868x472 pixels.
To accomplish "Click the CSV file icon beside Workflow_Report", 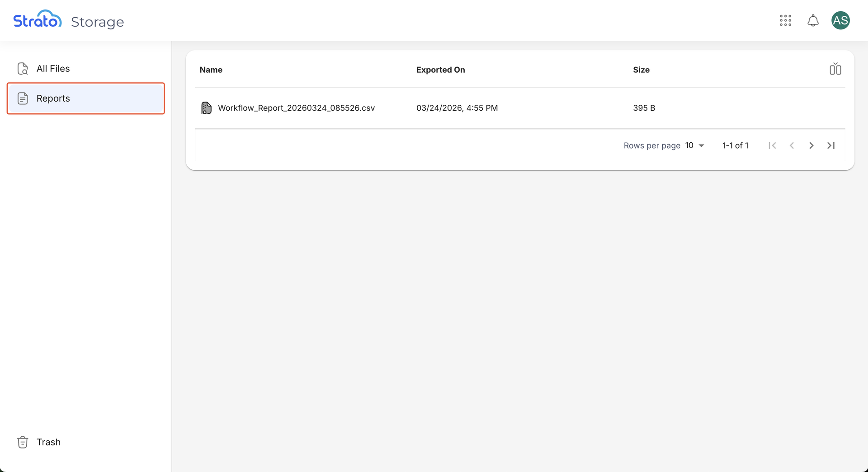I will (206, 108).
